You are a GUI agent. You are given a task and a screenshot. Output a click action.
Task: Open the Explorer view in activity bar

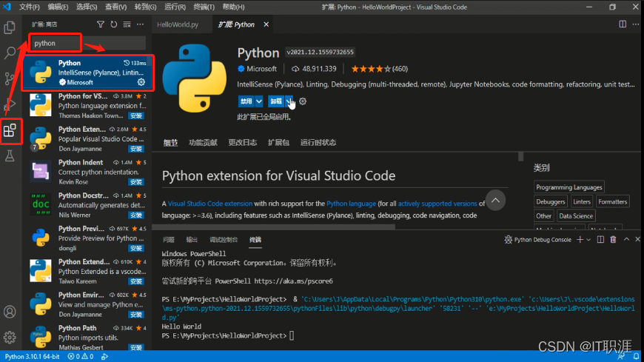(10, 27)
